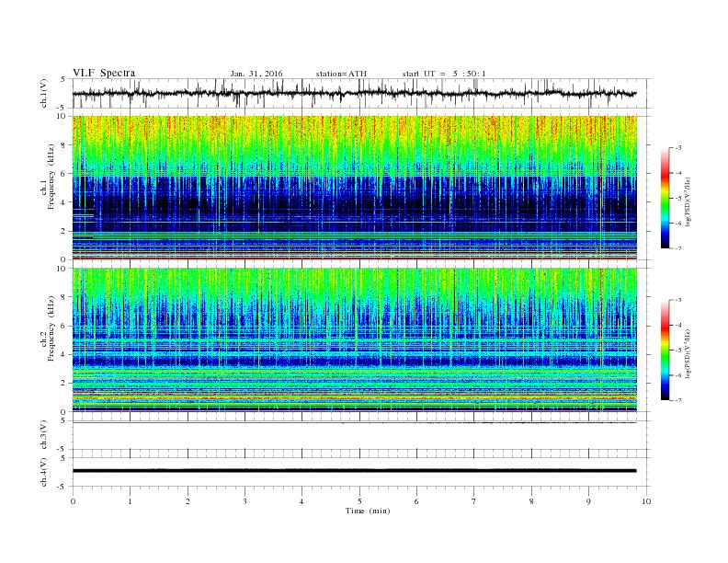Viewport: 728px width, 563px height.
Task: Click the '5' tick on the time axis
Action: click(359, 501)
